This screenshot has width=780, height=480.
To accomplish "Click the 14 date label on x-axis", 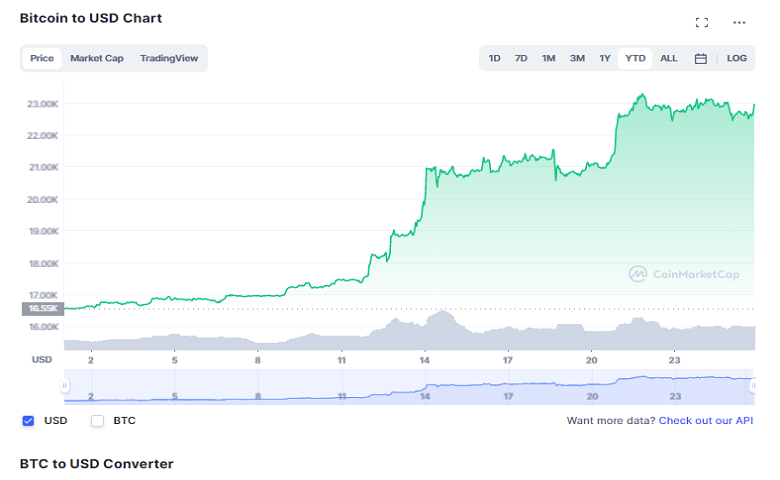I will pos(424,360).
